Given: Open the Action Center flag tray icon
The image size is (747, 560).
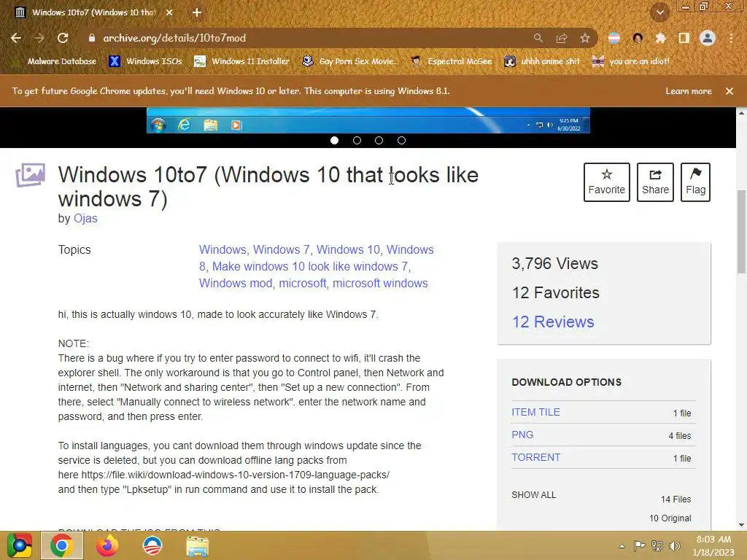Looking at the screenshot, I should point(639,545).
